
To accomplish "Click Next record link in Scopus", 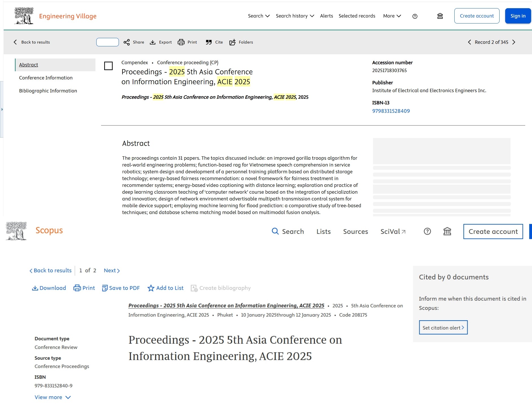I will click(112, 270).
